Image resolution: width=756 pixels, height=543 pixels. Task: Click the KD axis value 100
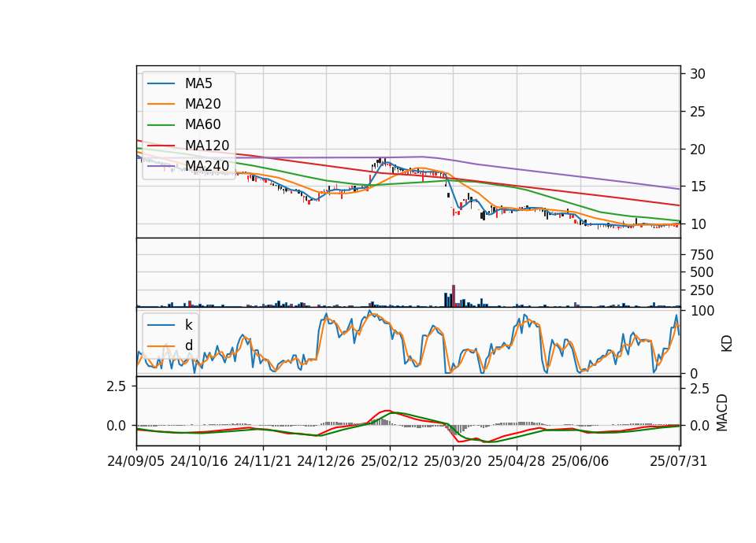click(702, 312)
